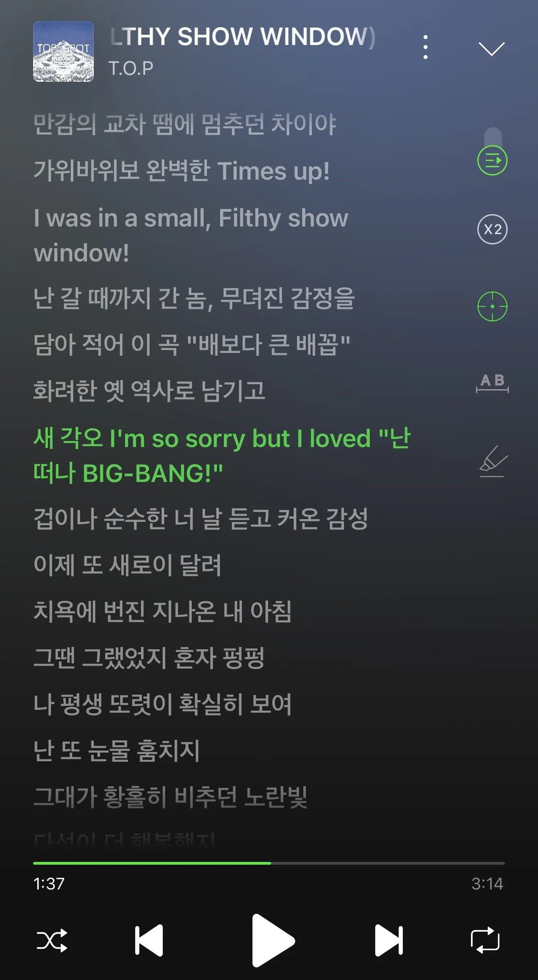The image size is (538, 980).
Task: Enable A-B section repeat
Action: [x=492, y=383]
